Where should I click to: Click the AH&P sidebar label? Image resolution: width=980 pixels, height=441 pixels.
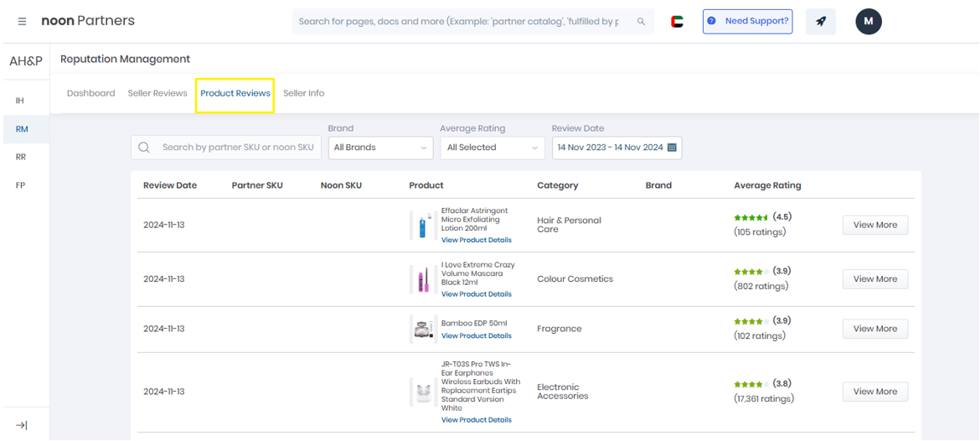(26, 61)
